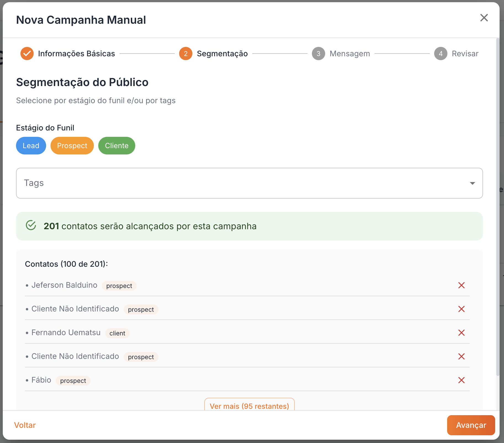Expand Ver mais to show 95 remaining contacts
Viewport: 504px width, 443px height.
point(249,406)
